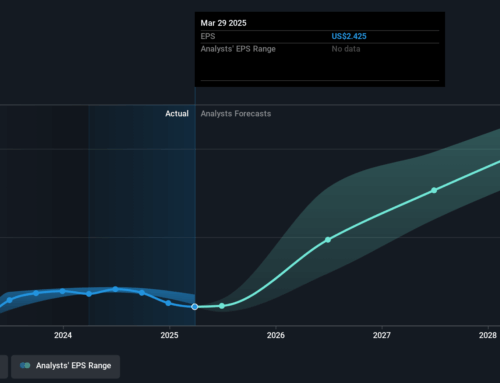Click the 2028 axis label
Viewport: 500px width, 383px height.
click(488, 335)
